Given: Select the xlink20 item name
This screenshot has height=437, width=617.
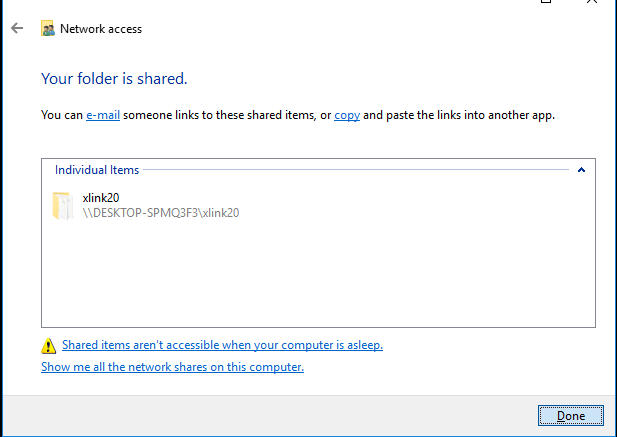Looking at the screenshot, I should (x=101, y=198).
